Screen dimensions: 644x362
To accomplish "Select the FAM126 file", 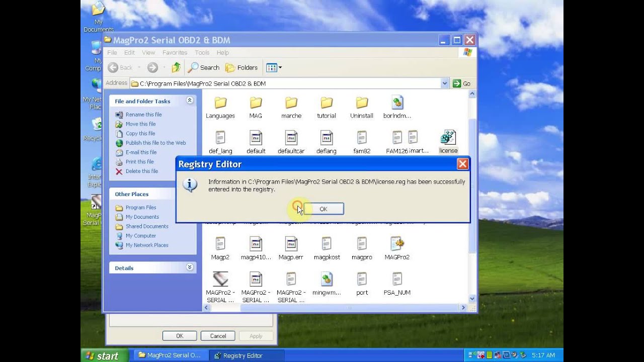I will [397, 142].
